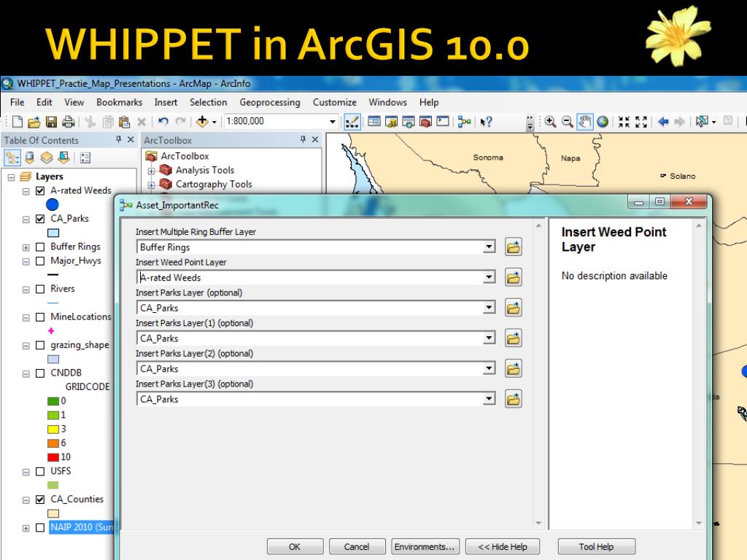This screenshot has height=560, width=747.
Task: Switch TOC to List By Source
Action: (x=29, y=157)
